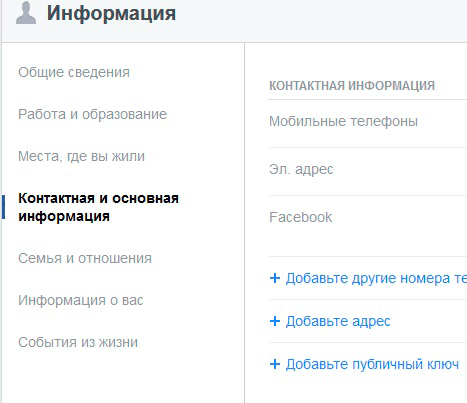Click the Добавьте адрес link
The height and width of the screenshot is (403, 467).
click(338, 321)
